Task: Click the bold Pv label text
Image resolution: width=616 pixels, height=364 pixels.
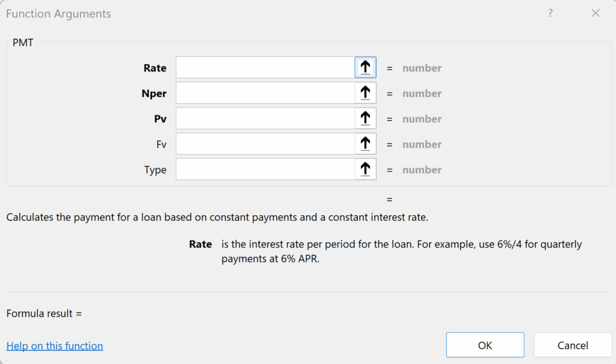Action: pyautogui.click(x=160, y=119)
